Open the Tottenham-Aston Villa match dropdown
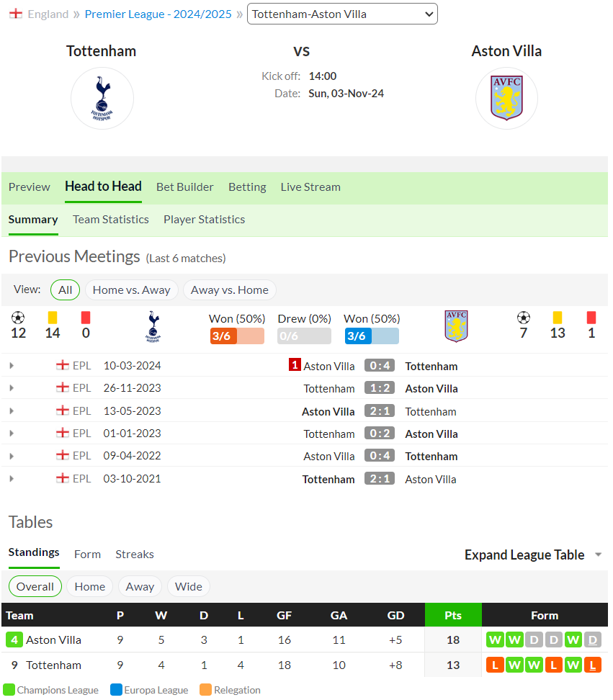This screenshot has width=613, height=700. pos(342,14)
